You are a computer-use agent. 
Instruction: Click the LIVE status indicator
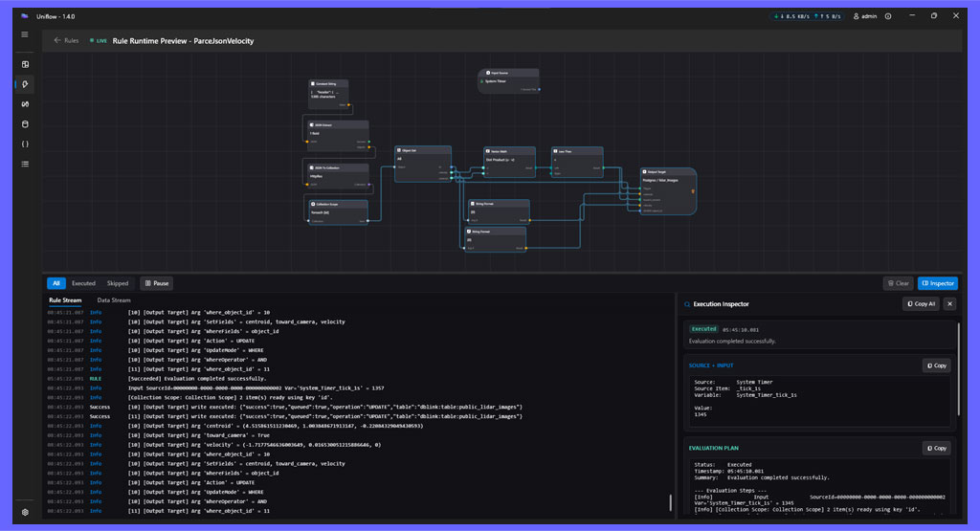point(99,40)
